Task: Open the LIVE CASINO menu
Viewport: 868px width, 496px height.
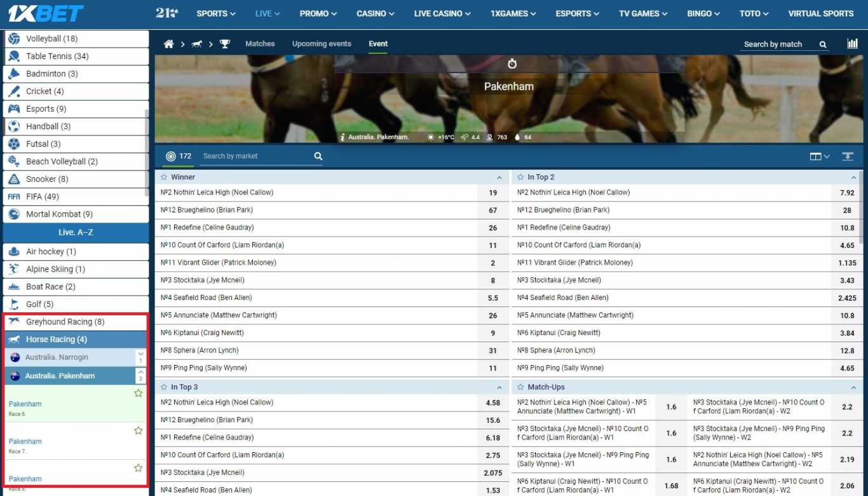Action: pos(442,13)
